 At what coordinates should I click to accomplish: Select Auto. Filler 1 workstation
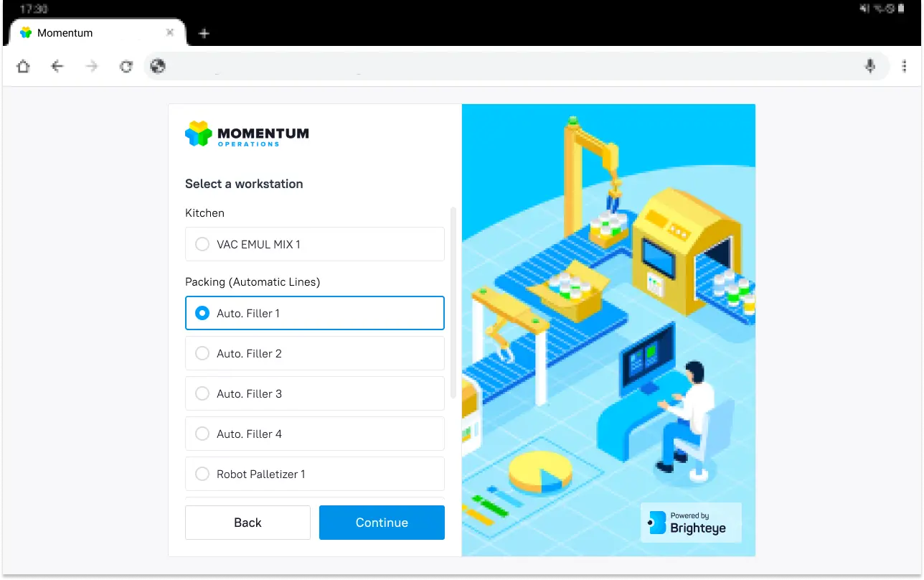315,313
